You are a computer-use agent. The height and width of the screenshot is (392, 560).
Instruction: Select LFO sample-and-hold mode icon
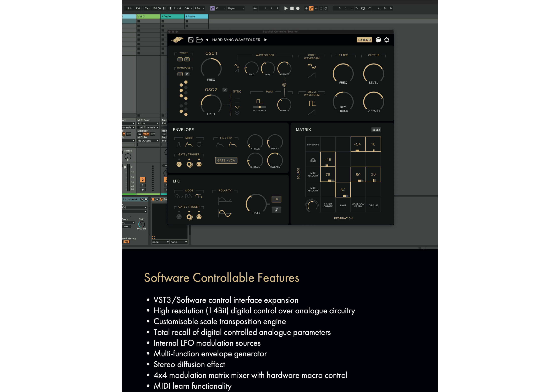pos(199,196)
